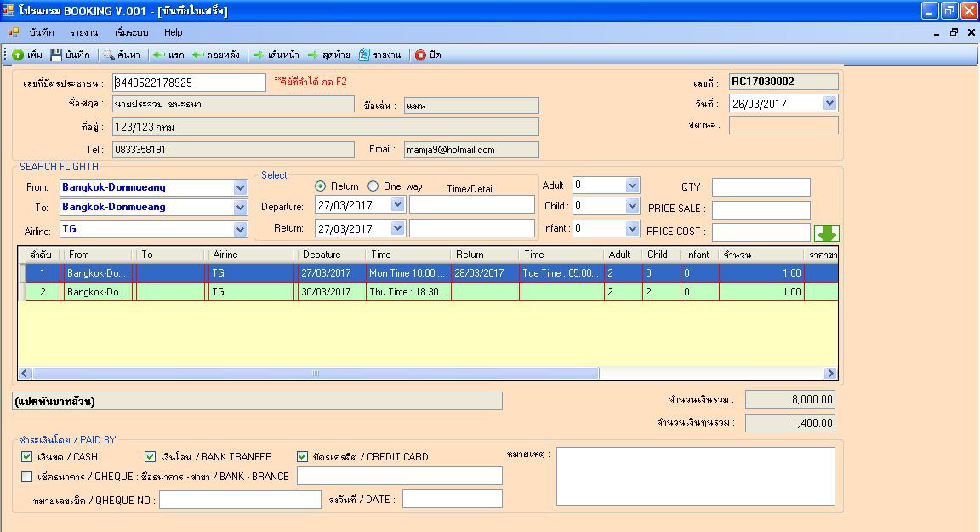Open the report toolbar icon
The image size is (980, 532).
click(x=364, y=55)
